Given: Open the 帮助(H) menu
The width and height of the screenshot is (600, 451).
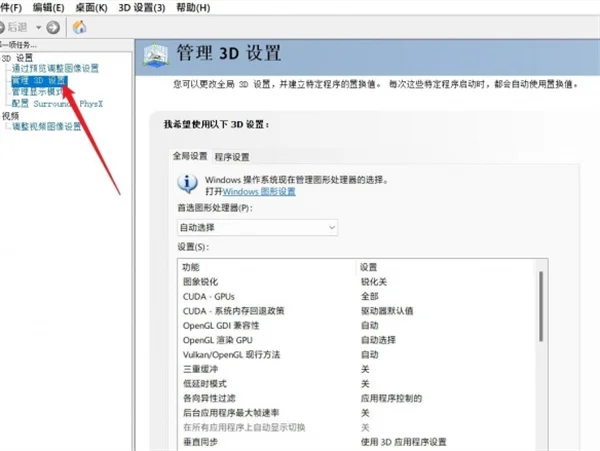Looking at the screenshot, I should 195,6.
